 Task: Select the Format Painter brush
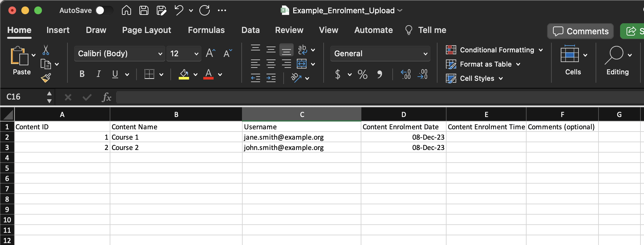tap(46, 78)
